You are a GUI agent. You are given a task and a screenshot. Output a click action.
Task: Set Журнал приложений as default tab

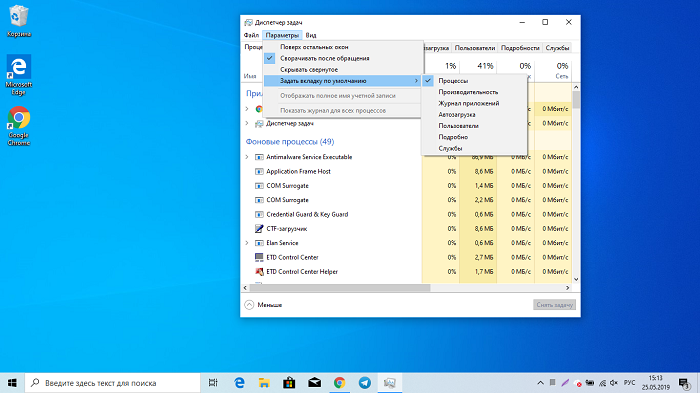pyautogui.click(x=474, y=103)
